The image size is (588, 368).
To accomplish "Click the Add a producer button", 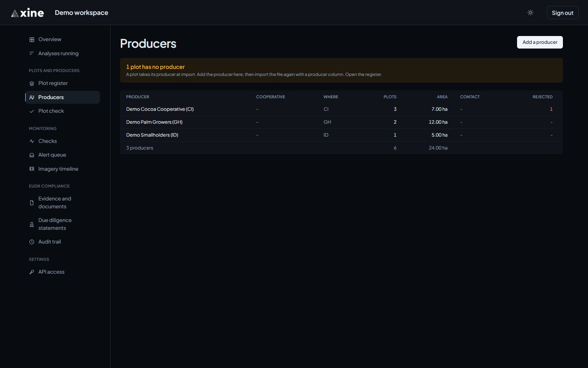I will pos(540,42).
